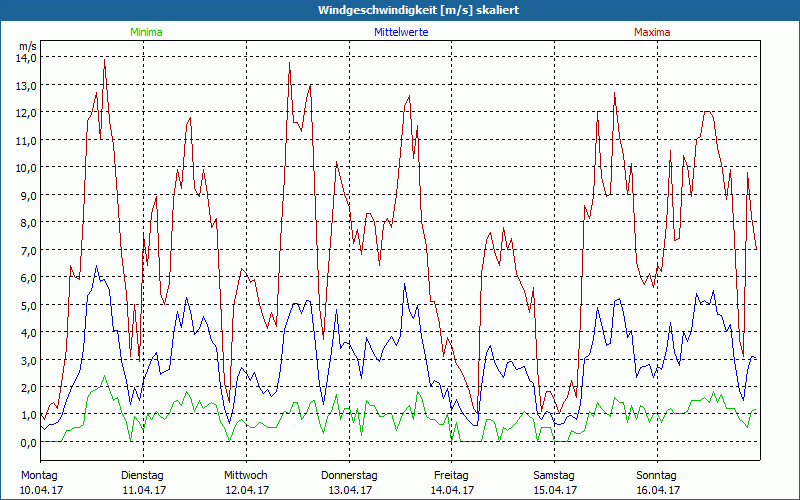Click the Mittwoch day label
The height and width of the screenshot is (500, 800).
coord(245,476)
